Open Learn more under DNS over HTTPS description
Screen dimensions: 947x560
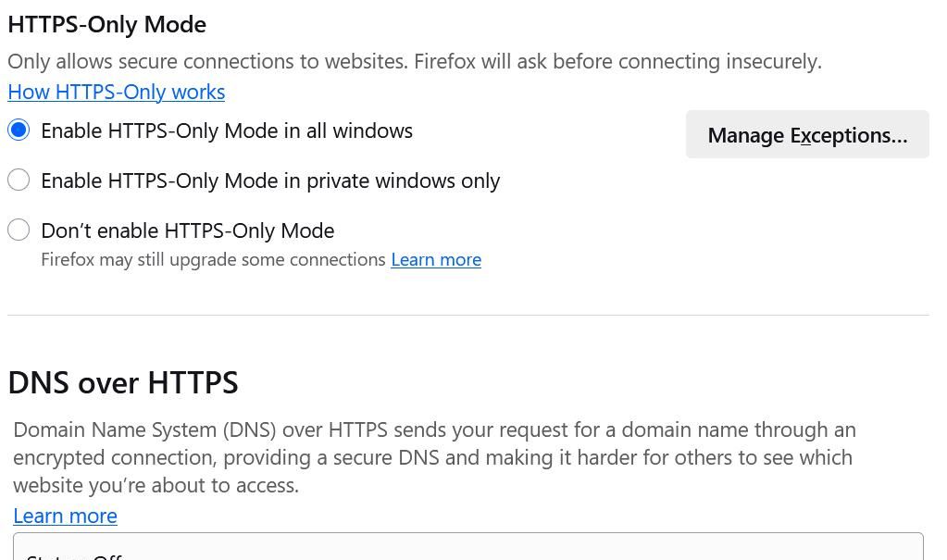coord(65,516)
